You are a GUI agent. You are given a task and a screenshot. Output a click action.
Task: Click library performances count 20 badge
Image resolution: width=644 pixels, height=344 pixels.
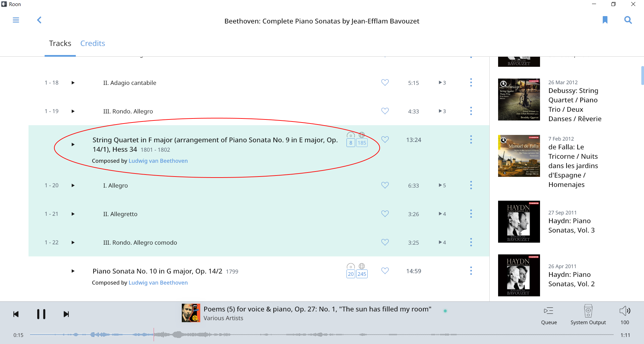[x=351, y=274]
